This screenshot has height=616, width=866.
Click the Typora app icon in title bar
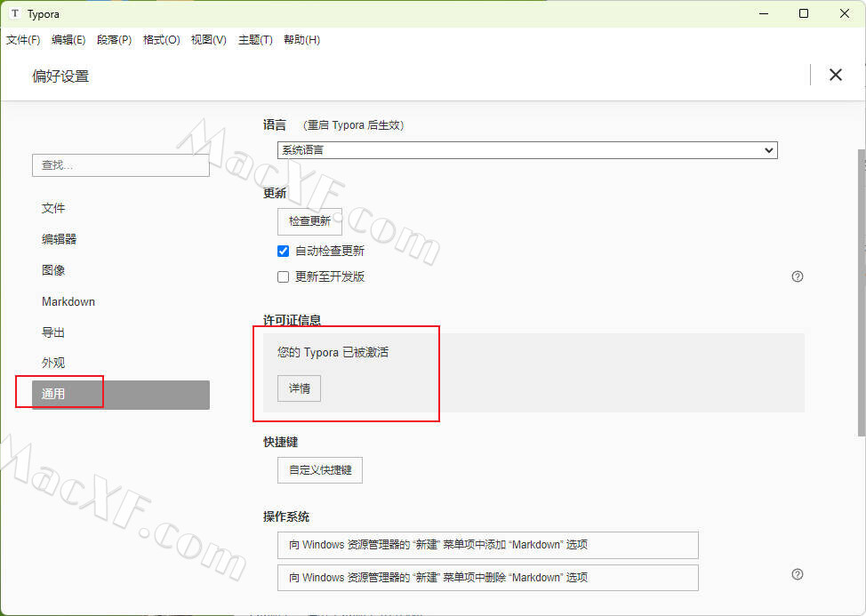(15, 14)
